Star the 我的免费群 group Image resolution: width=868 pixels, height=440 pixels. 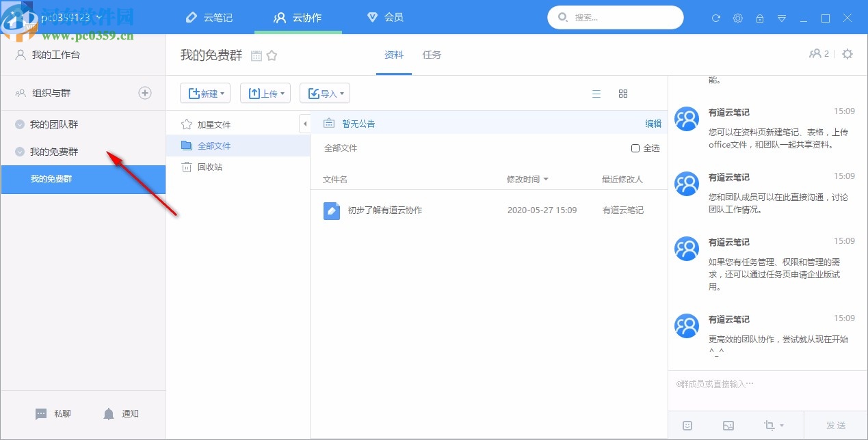click(272, 56)
